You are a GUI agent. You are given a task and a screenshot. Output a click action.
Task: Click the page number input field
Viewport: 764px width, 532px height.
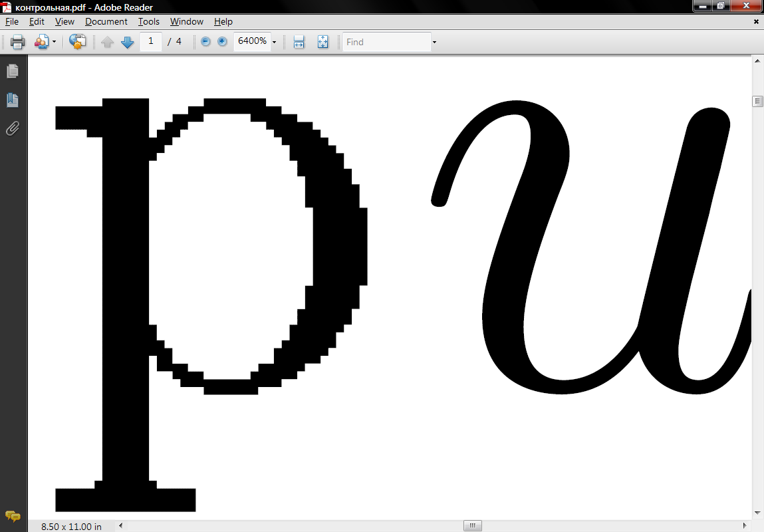coord(151,41)
